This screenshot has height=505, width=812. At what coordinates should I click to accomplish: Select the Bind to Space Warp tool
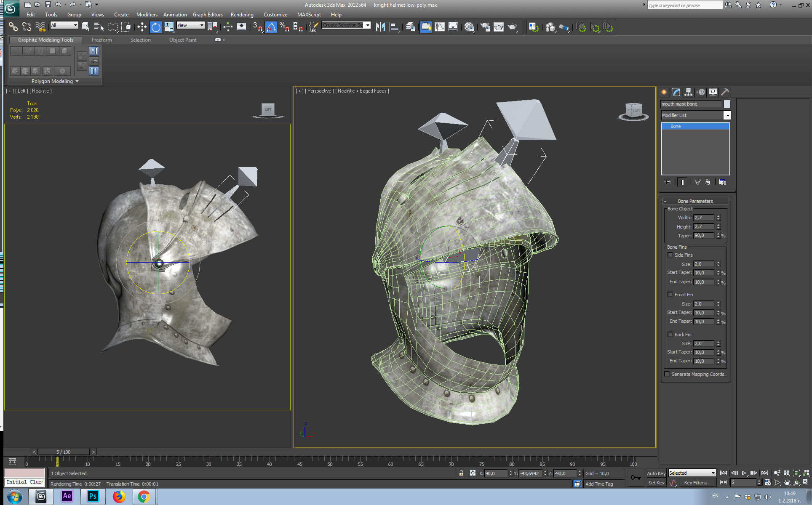coord(40,27)
